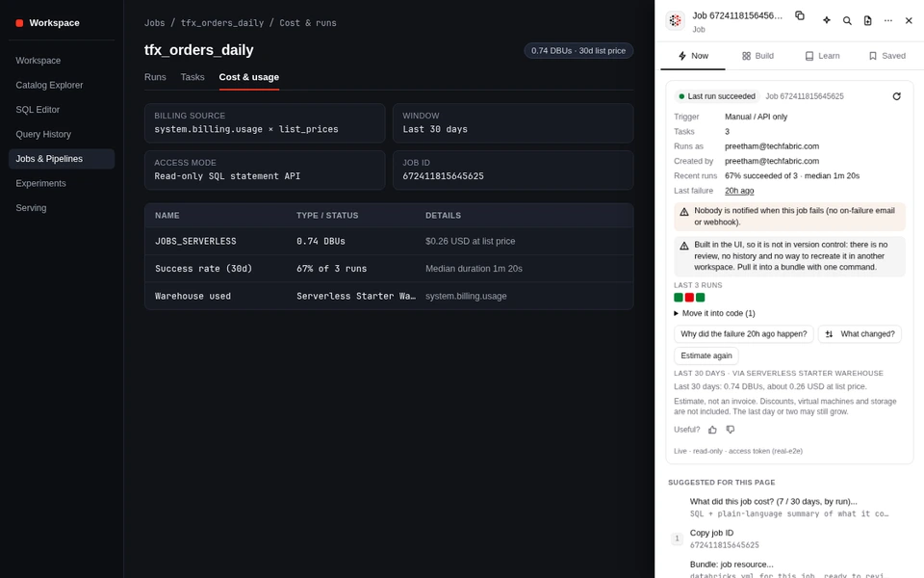The width and height of the screenshot is (924, 578).
Task: Open Query History in the sidebar
Action: point(62,135)
